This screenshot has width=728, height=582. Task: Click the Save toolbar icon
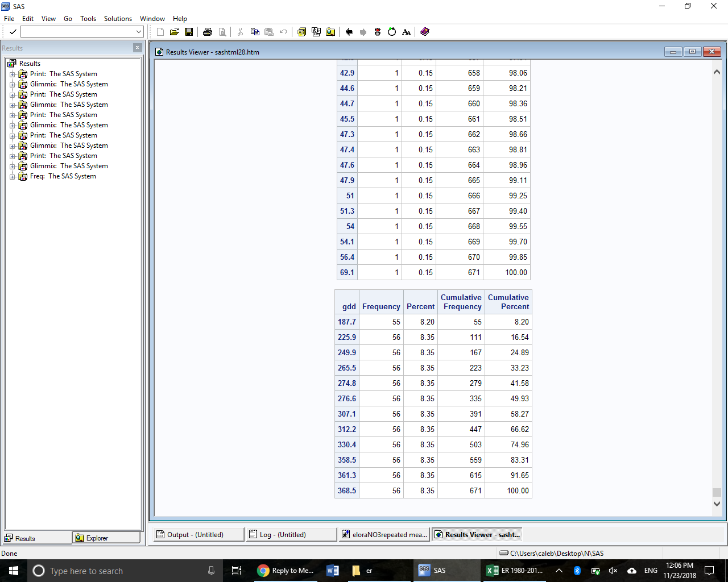189,32
